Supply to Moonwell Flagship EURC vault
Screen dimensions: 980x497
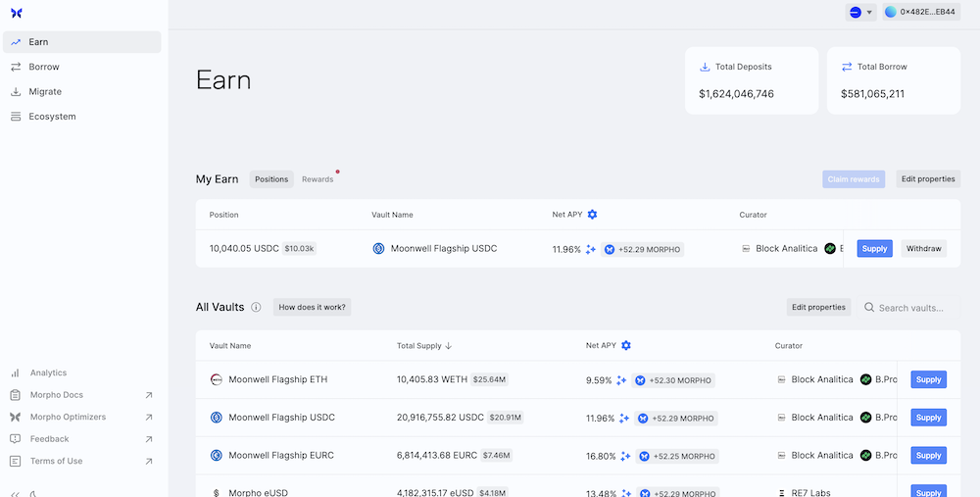coord(928,455)
